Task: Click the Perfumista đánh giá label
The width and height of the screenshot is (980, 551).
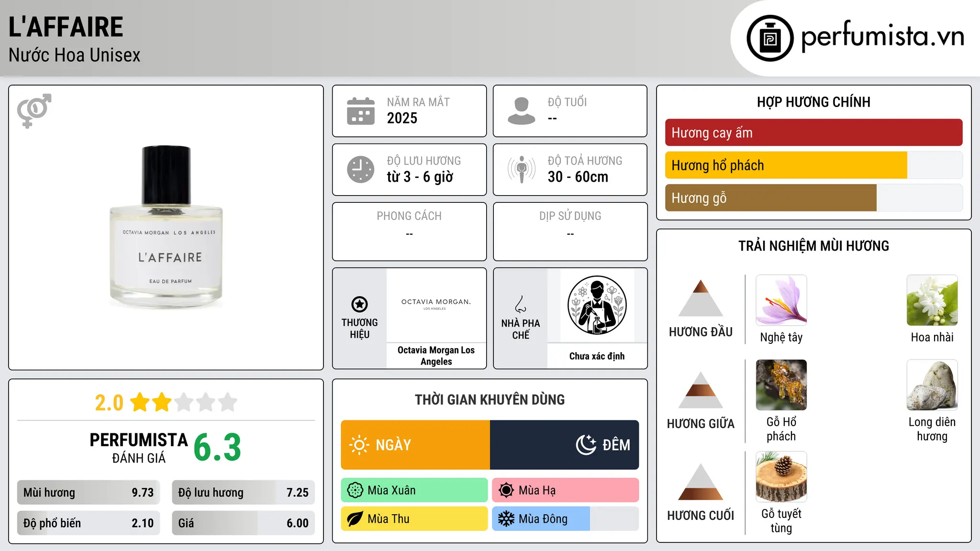Action: (139, 448)
